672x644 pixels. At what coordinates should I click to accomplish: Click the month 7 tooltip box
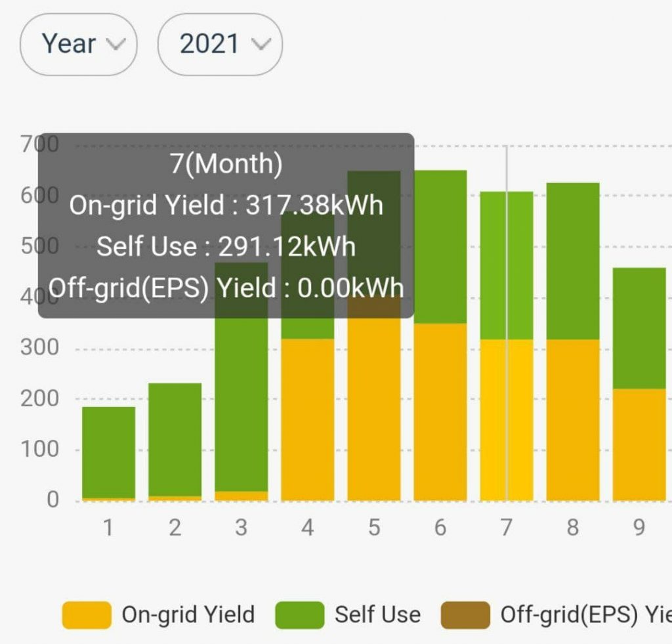coord(226,226)
